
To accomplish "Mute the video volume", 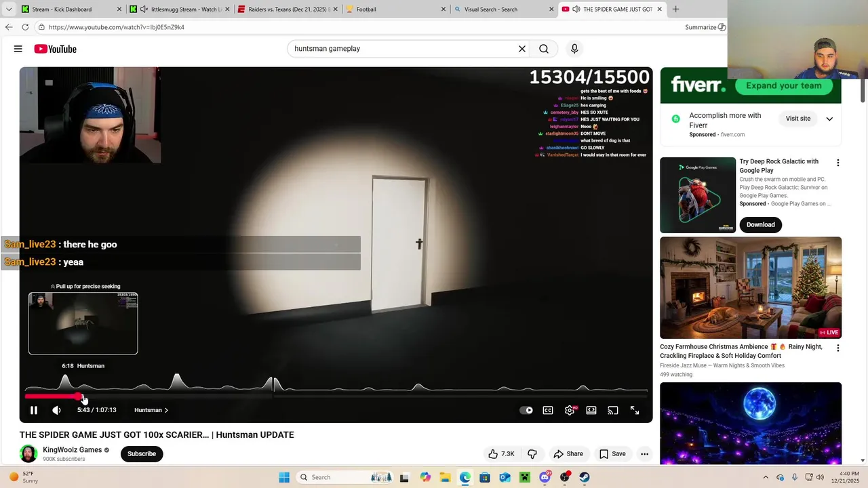I will click(56, 410).
